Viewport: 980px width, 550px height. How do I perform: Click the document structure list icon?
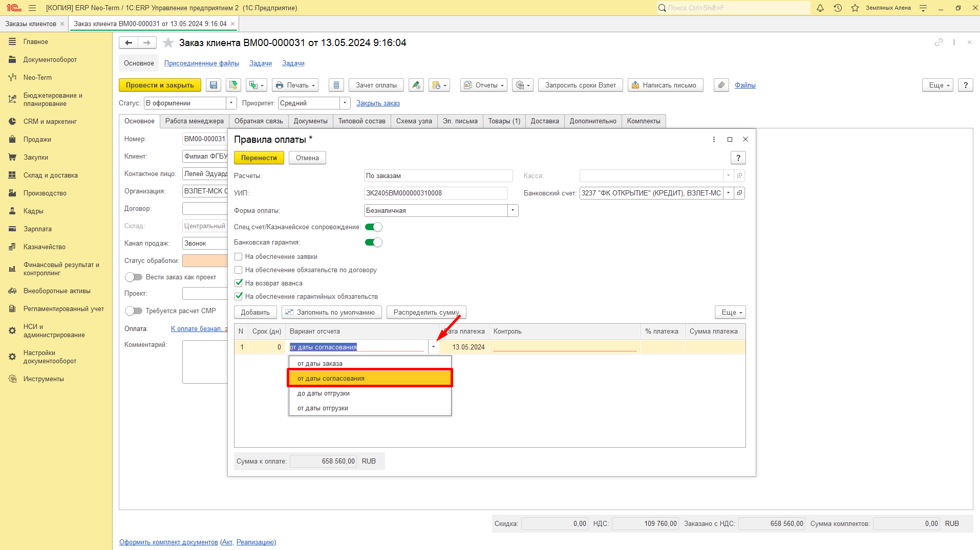[x=336, y=85]
